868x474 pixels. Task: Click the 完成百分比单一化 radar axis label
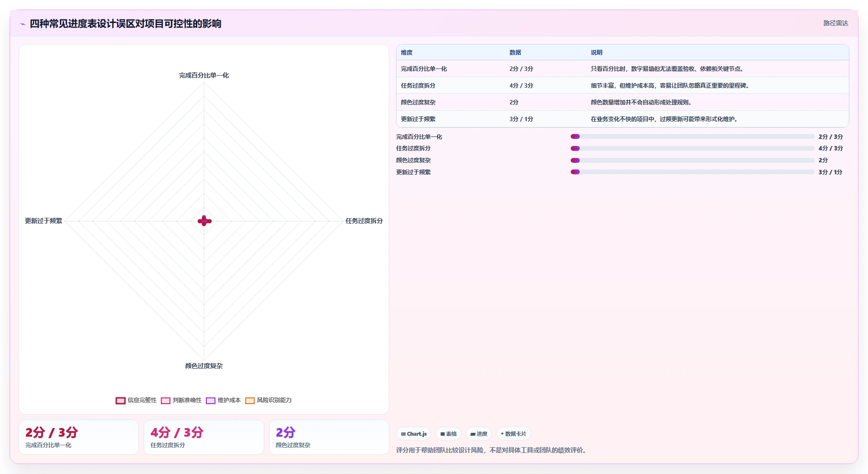204,76
